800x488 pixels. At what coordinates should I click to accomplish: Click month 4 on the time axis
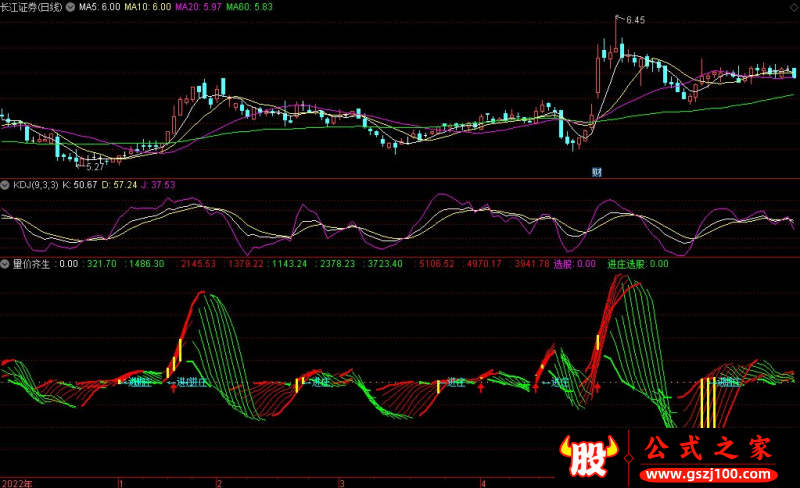click(483, 483)
